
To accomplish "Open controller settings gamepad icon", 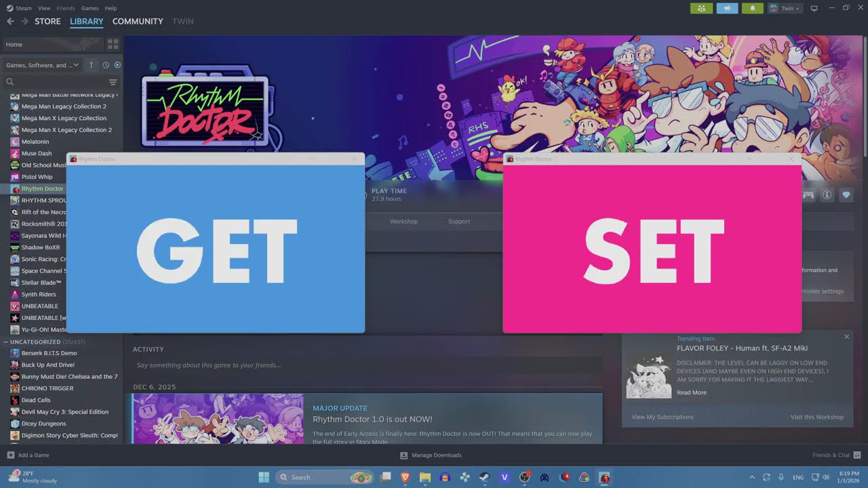I will tap(808, 195).
